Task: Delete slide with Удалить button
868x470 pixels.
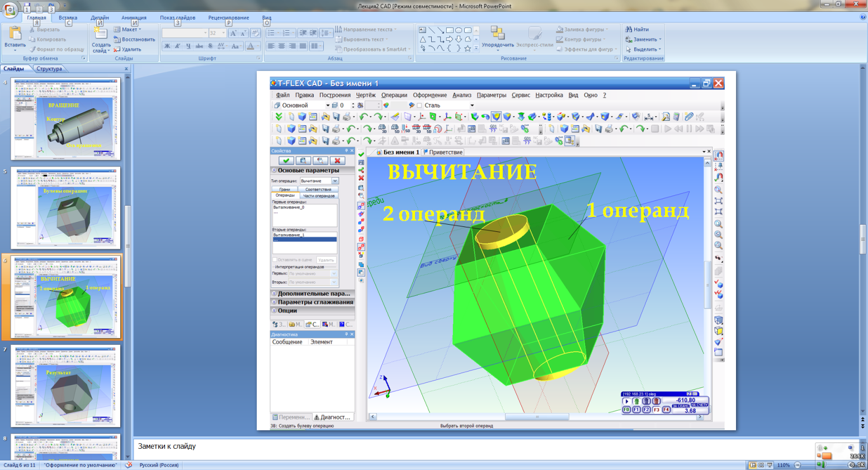Action: [x=128, y=49]
